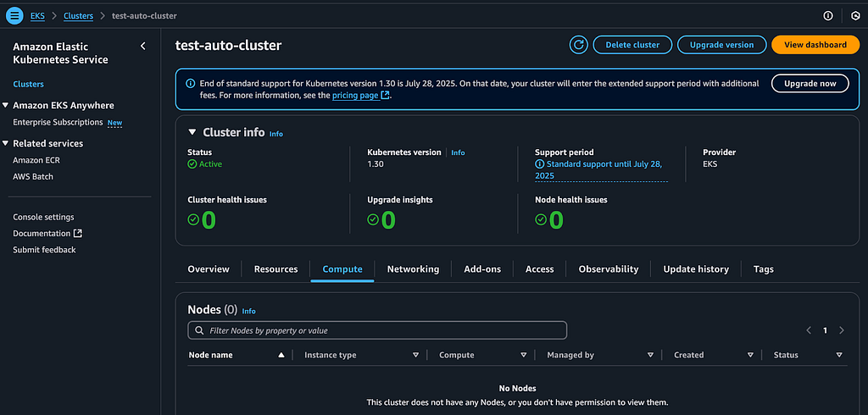Image resolution: width=868 pixels, height=415 pixels.
Task: Click the check icon under Cluster health issues
Action: pyautogui.click(x=193, y=219)
